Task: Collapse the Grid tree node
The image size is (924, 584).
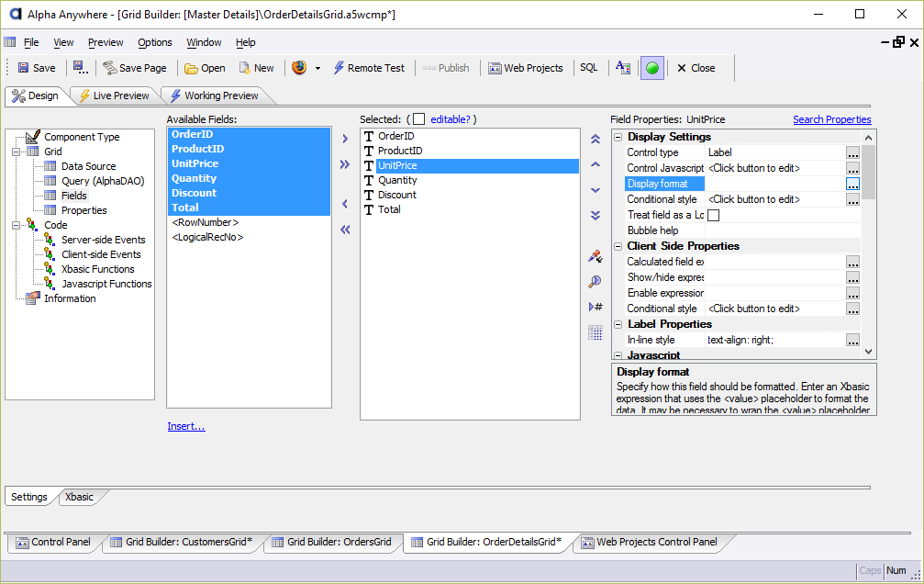Action: pyautogui.click(x=16, y=152)
